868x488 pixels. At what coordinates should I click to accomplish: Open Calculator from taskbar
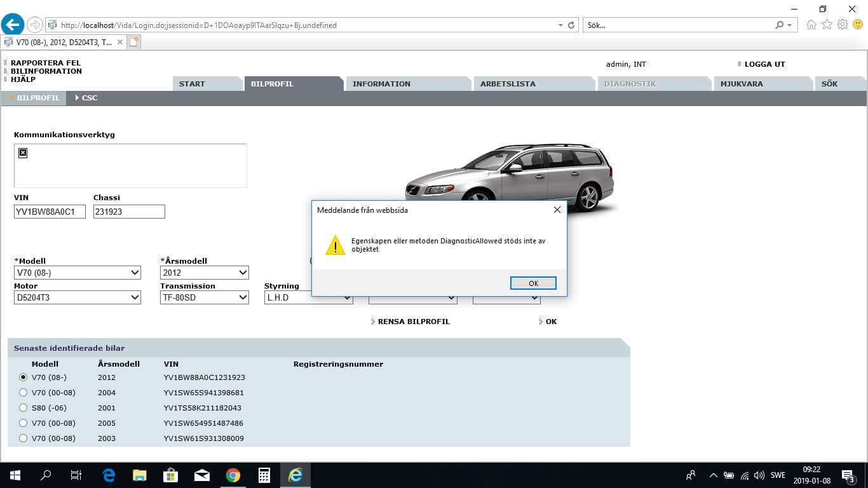point(264,475)
